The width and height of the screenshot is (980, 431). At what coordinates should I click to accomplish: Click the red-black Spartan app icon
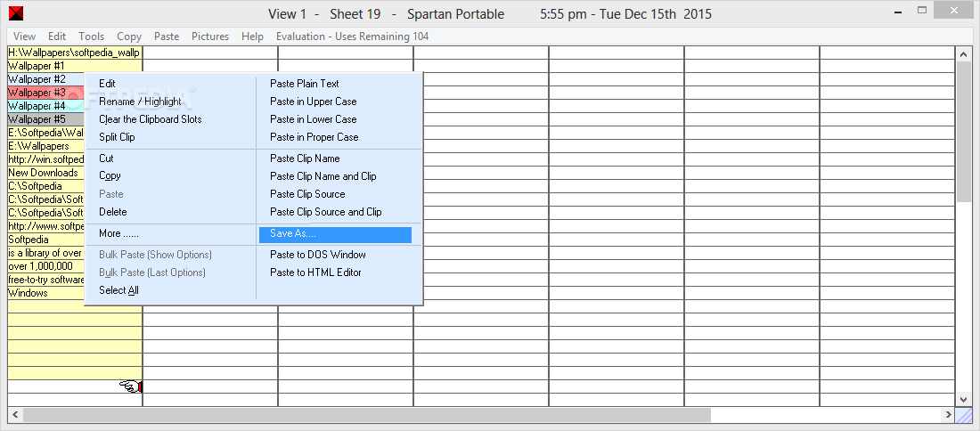pos(17,13)
